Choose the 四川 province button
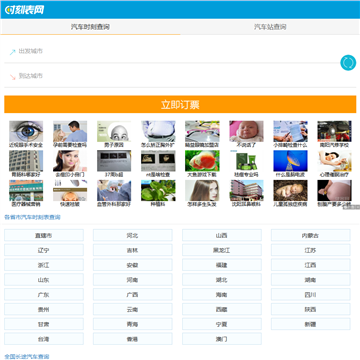 click(x=311, y=294)
